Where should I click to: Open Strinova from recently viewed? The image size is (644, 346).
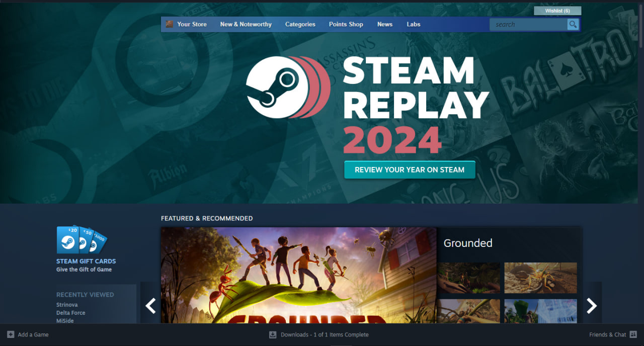[x=67, y=305]
